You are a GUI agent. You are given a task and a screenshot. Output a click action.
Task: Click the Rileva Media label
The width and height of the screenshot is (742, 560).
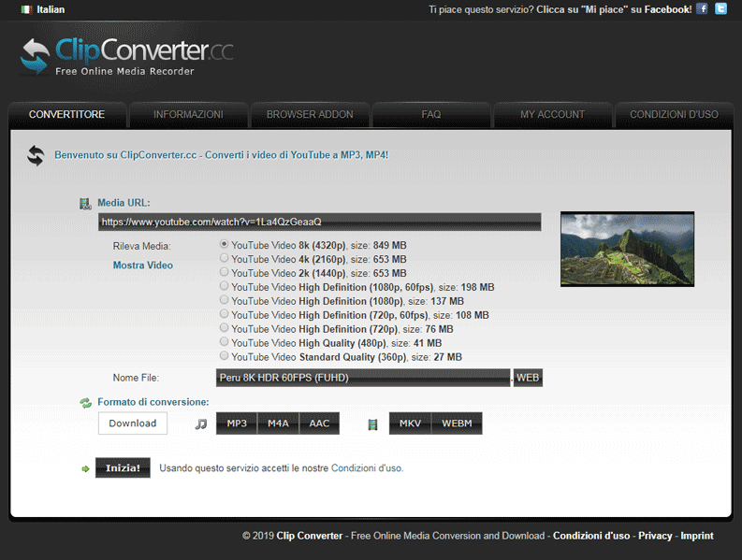(x=141, y=247)
